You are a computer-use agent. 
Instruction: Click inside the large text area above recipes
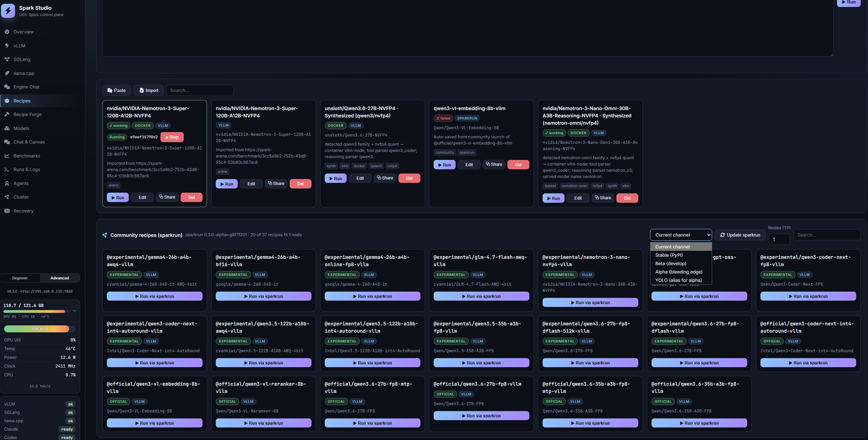468,28
